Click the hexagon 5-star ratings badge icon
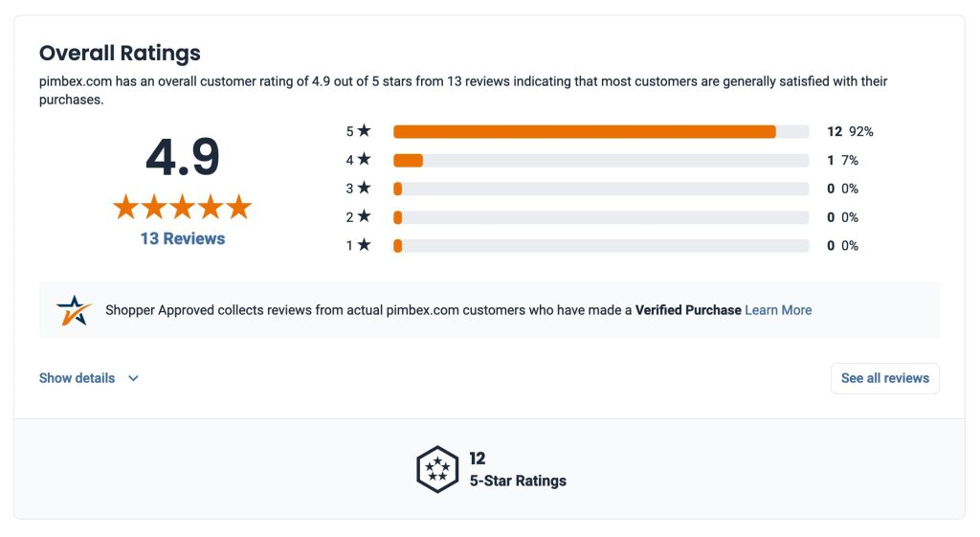This screenshot has height=537, width=980. [437, 469]
